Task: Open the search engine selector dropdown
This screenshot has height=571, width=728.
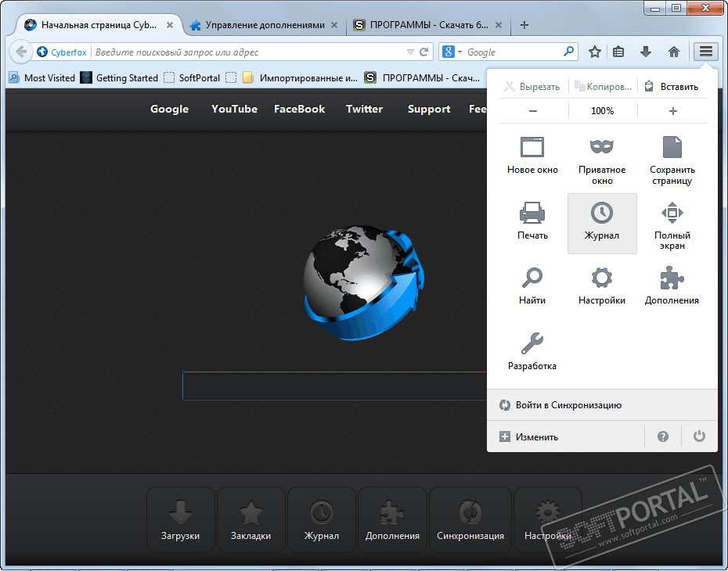Action: (x=452, y=52)
